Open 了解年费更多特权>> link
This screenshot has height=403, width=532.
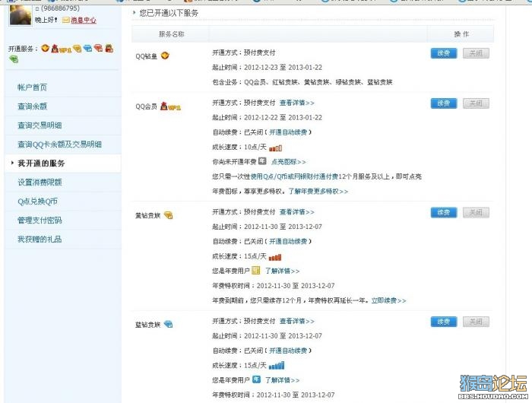[318, 192]
